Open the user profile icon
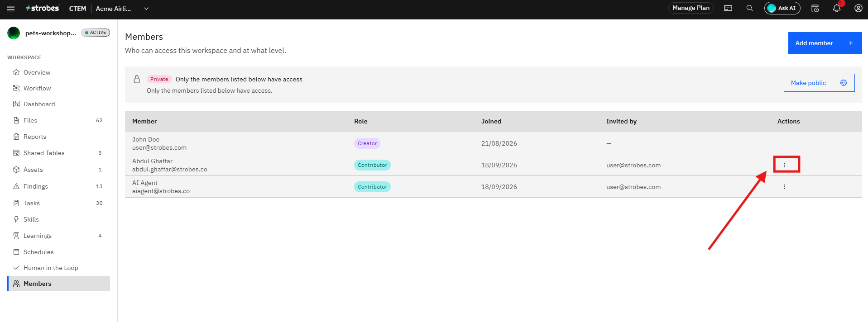The height and width of the screenshot is (322, 868). point(858,8)
